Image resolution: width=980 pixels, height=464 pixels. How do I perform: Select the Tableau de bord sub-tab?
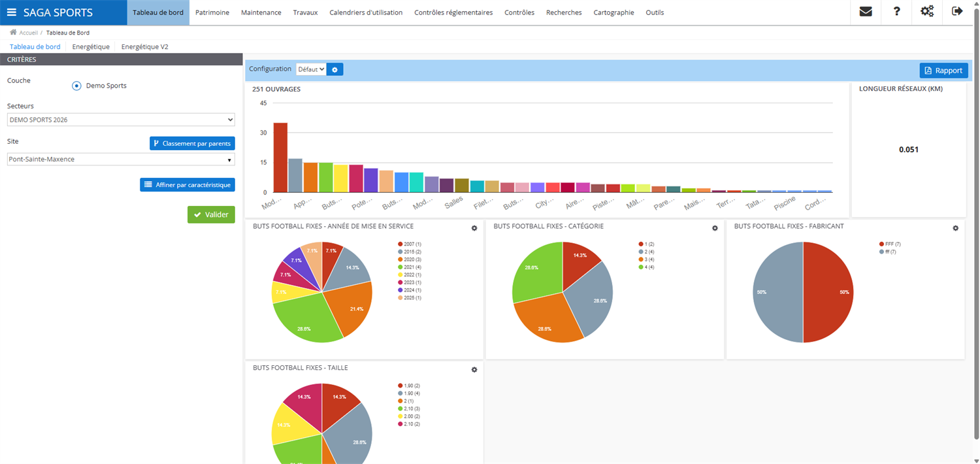pos(35,46)
